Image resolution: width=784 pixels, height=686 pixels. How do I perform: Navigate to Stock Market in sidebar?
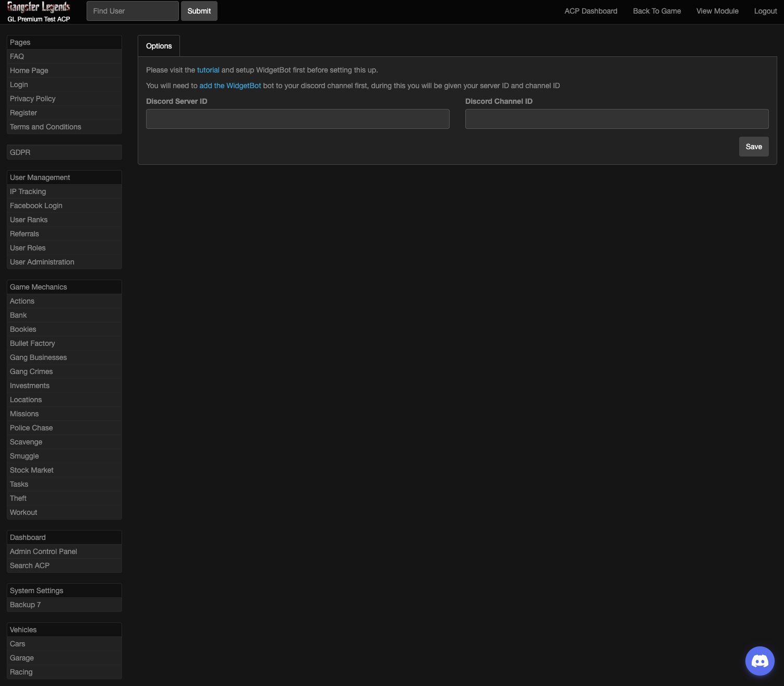32,470
